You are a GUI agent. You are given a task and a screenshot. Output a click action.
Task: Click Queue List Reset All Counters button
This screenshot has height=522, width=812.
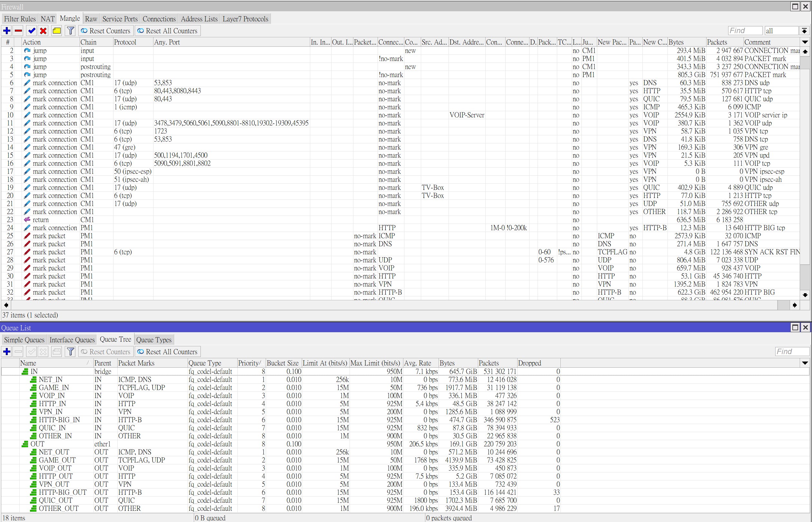168,352
